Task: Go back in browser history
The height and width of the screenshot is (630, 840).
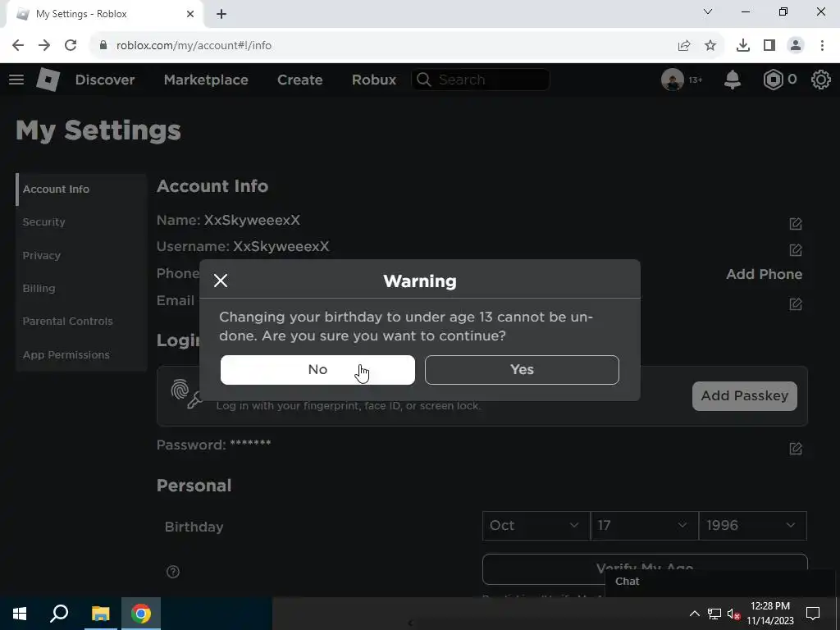Action: [x=18, y=46]
